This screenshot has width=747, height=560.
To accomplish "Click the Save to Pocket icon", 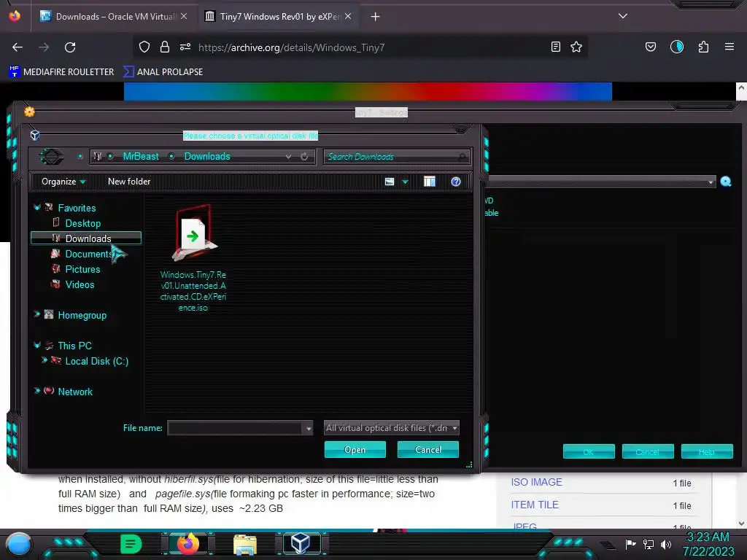I will pos(650,47).
